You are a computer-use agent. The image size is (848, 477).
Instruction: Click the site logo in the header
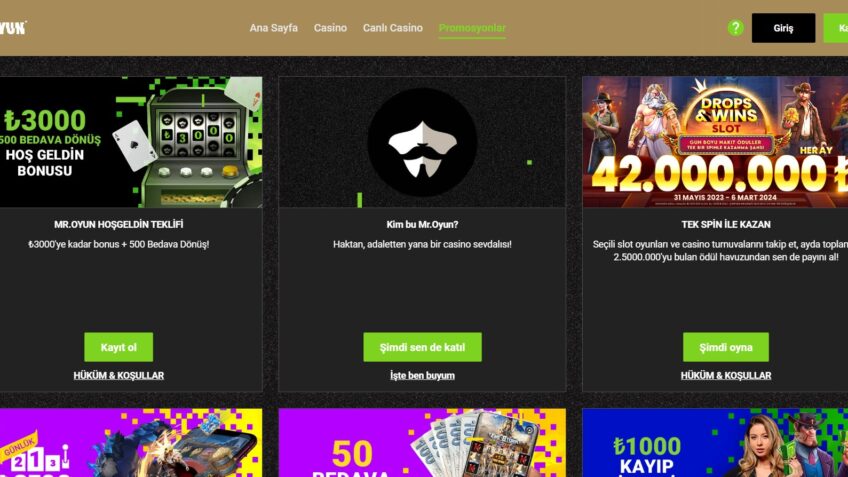click(13, 28)
